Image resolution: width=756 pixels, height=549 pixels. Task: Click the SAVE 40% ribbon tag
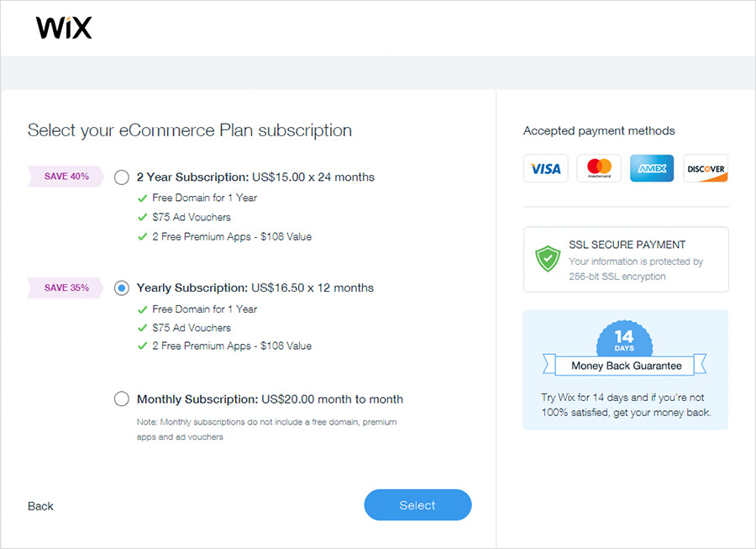point(66,177)
